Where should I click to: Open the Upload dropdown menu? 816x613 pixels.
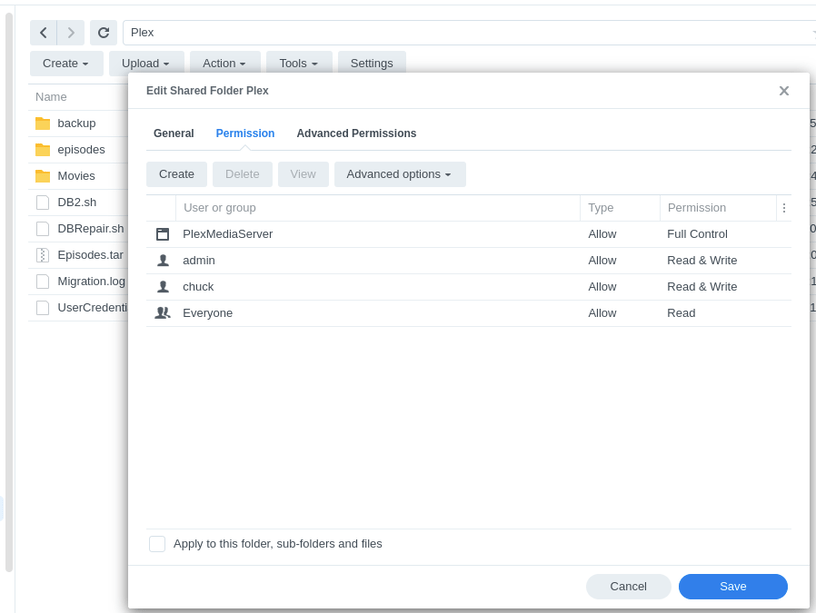146,63
